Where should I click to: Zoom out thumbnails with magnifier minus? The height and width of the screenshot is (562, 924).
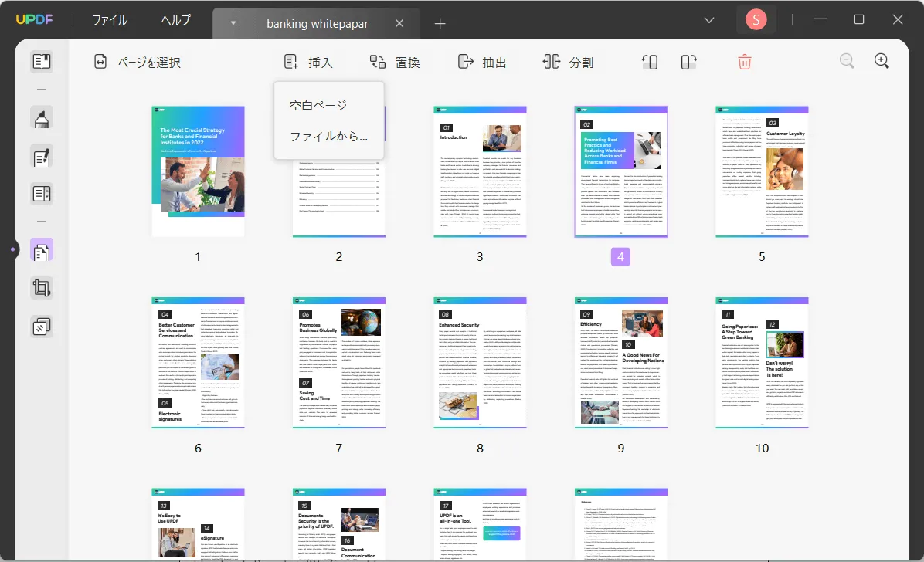pyautogui.click(x=847, y=61)
